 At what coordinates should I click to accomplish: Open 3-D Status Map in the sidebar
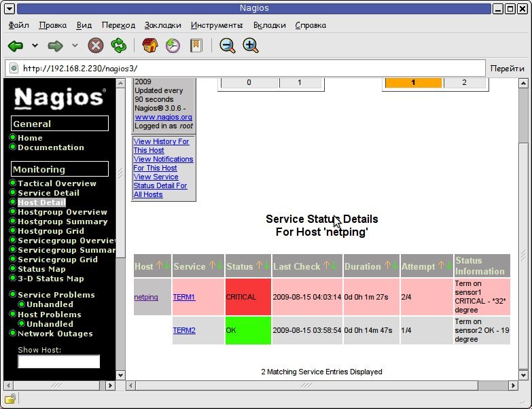click(51, 279)
